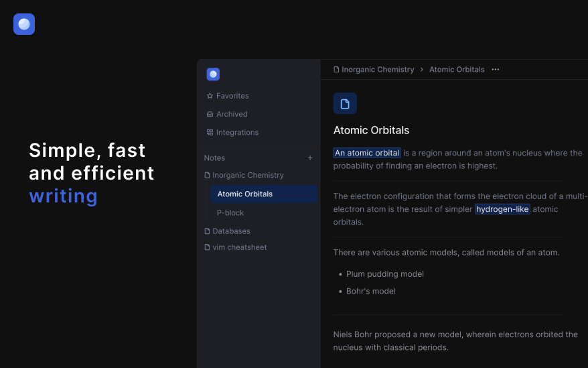Click the 'Plum pudding model' bullet
Viewport: 588px width, 368px height.
click(385, 274)
